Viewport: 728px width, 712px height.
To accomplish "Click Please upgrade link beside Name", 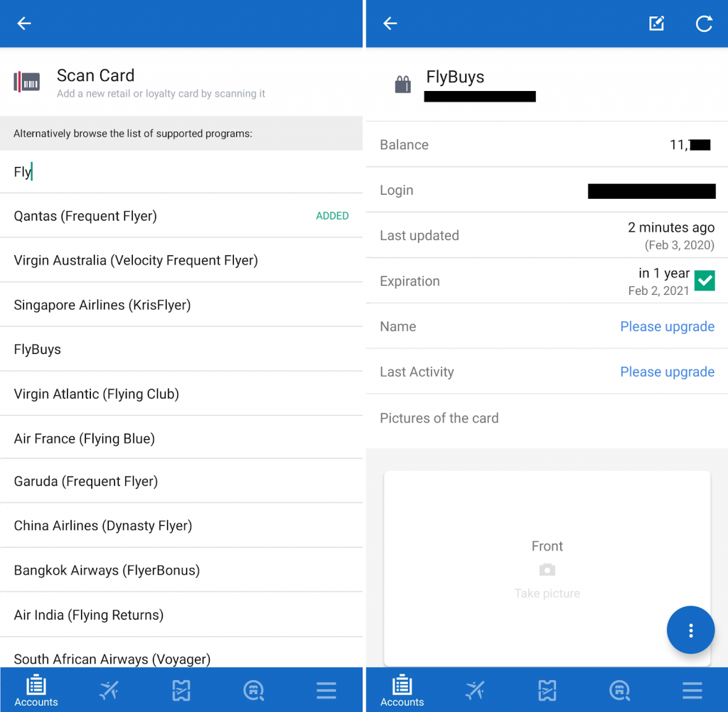I will tap(667, 326).
